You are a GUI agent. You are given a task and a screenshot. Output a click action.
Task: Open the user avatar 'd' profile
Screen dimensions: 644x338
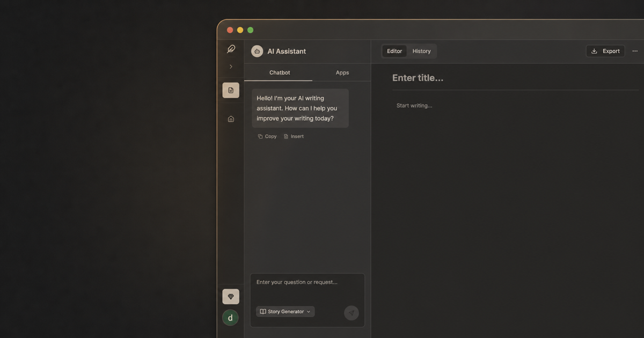(x=231, y=318)
